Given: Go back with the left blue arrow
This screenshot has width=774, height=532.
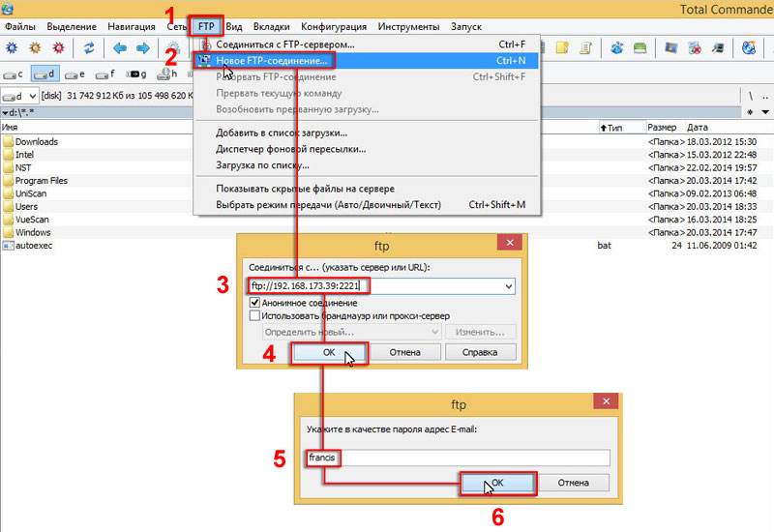Looking at the screenshot, I should (119, 47).
